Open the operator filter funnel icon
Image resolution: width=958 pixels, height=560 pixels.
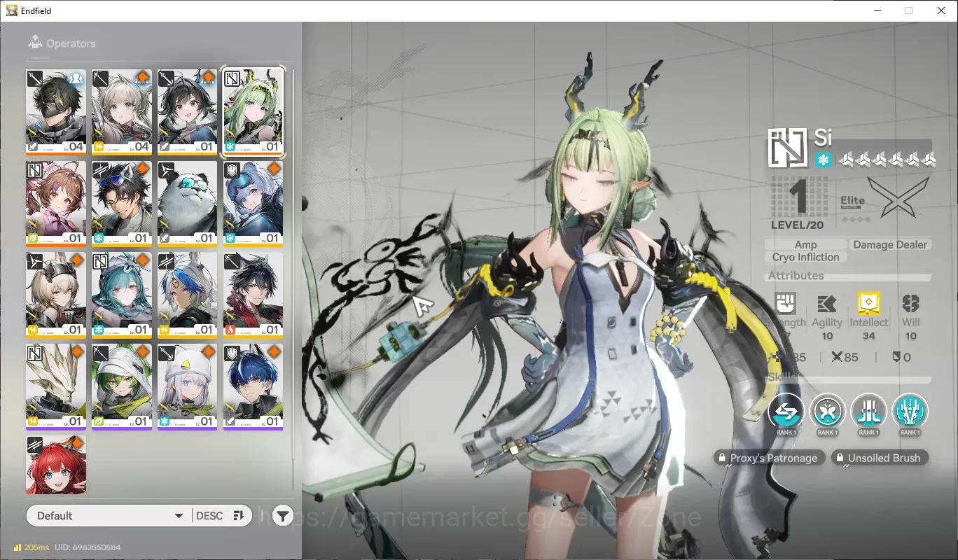(x=282, y=516)
